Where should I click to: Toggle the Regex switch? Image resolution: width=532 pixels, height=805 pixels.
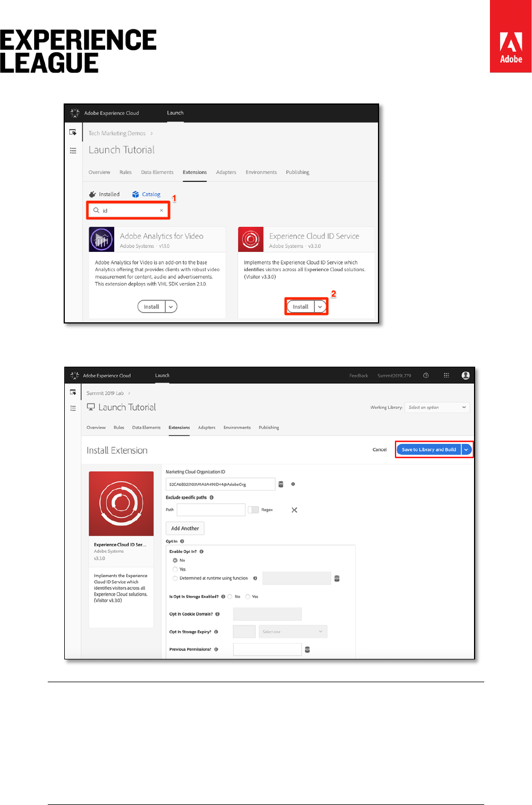pyautogui.click(x=253, y=510)
